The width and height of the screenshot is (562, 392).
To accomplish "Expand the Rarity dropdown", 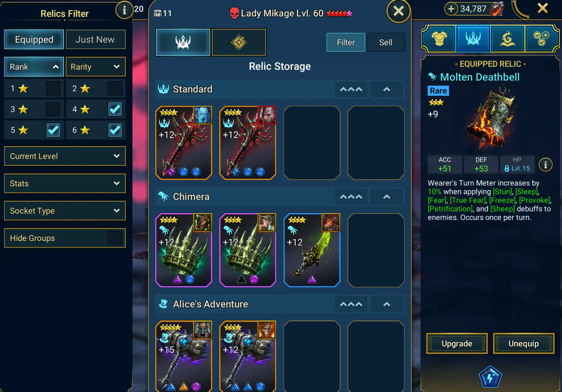I will [95, 67].
